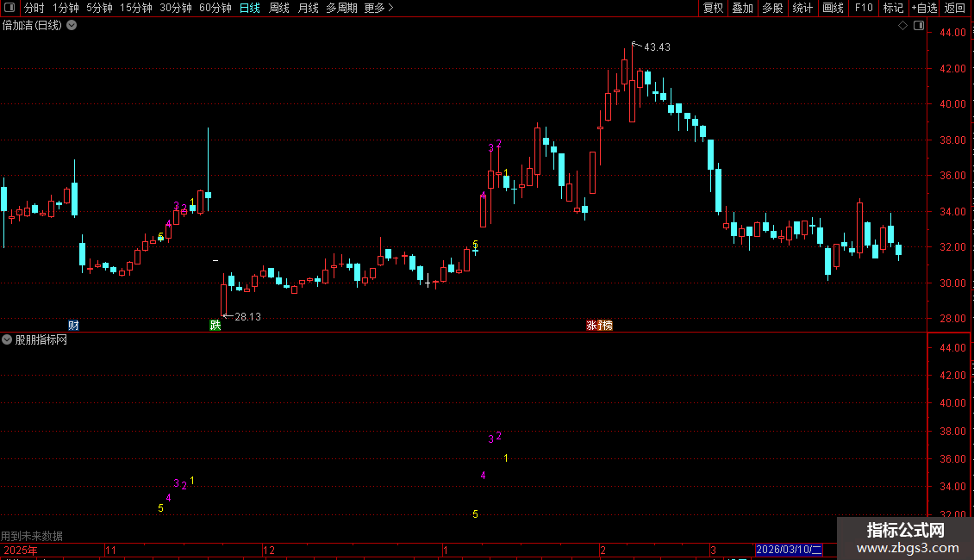Click the 28.13 low price label
The height and width of the screenshot is (560, 974).
[x=248, y=317]
